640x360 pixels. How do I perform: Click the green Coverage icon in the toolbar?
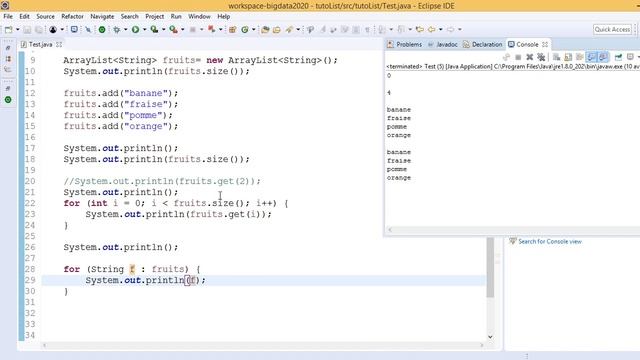pos(102,29)
